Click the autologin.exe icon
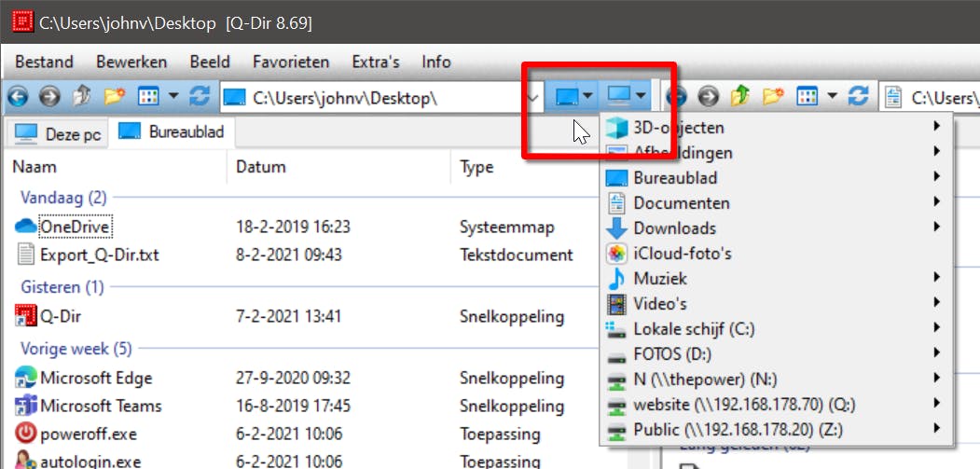Image resolution: width=980 pixels, height=469 pixels. (x=26, y=461)
